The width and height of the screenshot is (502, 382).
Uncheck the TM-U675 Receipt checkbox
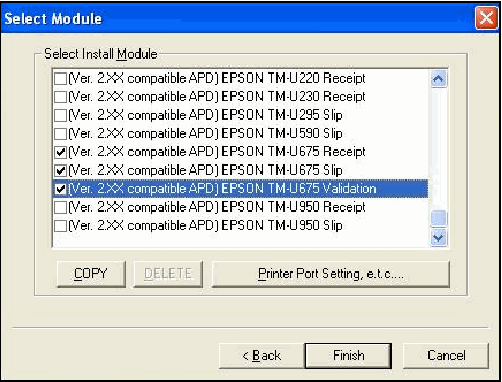[x=60, y=152]
